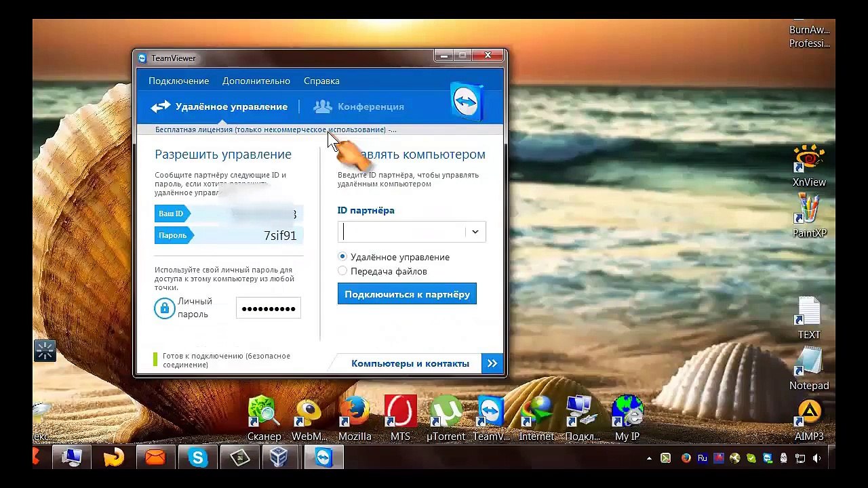Click the computer icon in the taskbar

(71, 458)
